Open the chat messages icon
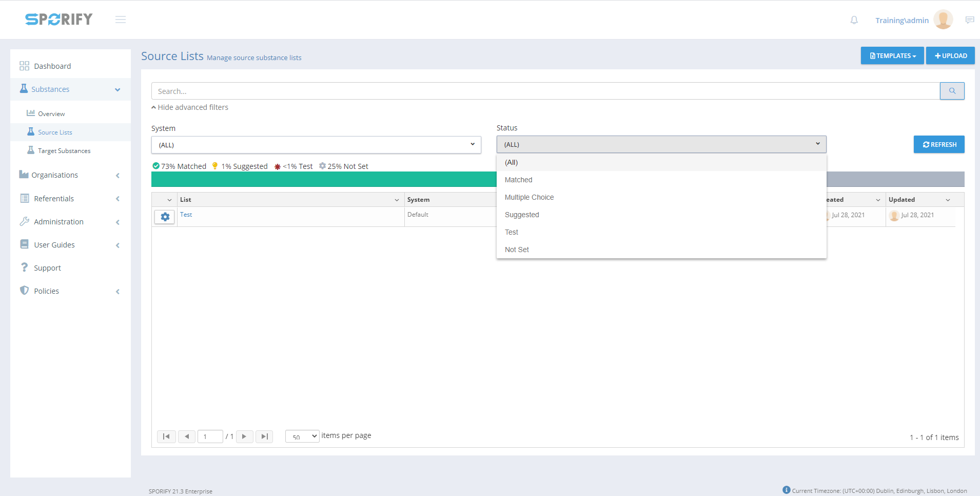Screen dimensions: 980x496 [969, 20]
